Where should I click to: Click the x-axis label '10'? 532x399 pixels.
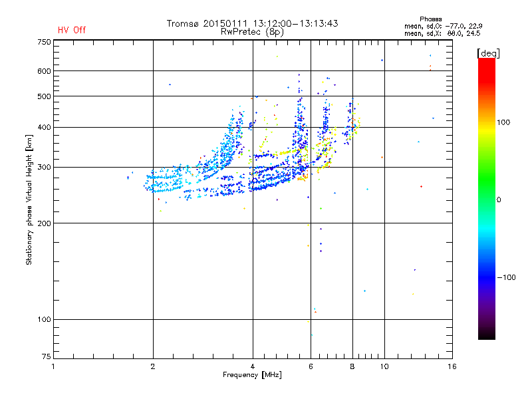[384, 366]
